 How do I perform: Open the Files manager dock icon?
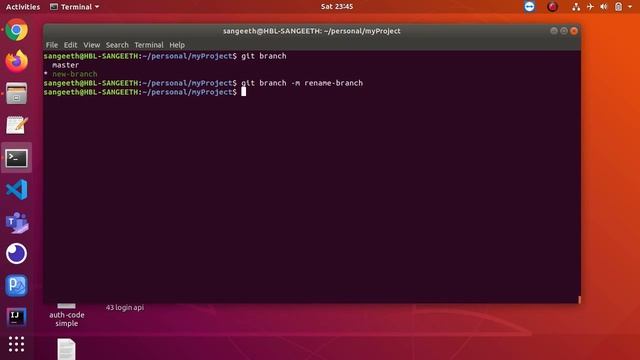pyautogui.click(x=16, y=93)
